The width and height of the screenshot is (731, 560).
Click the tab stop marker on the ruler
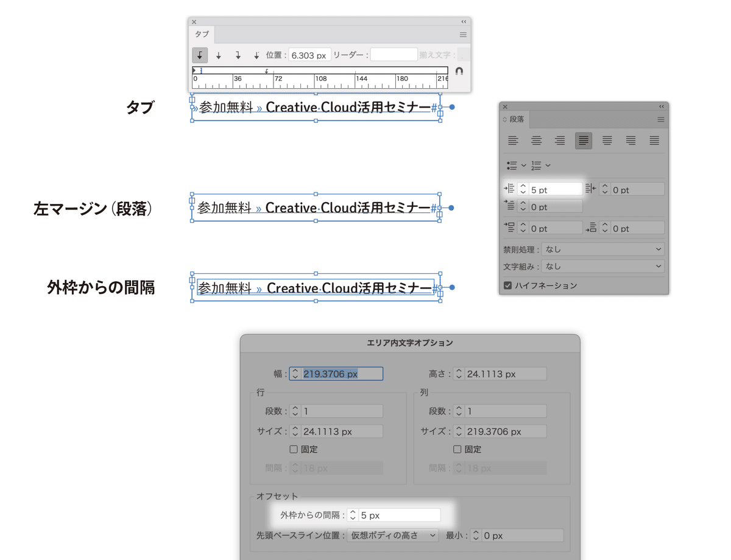[x=266, y=71]
